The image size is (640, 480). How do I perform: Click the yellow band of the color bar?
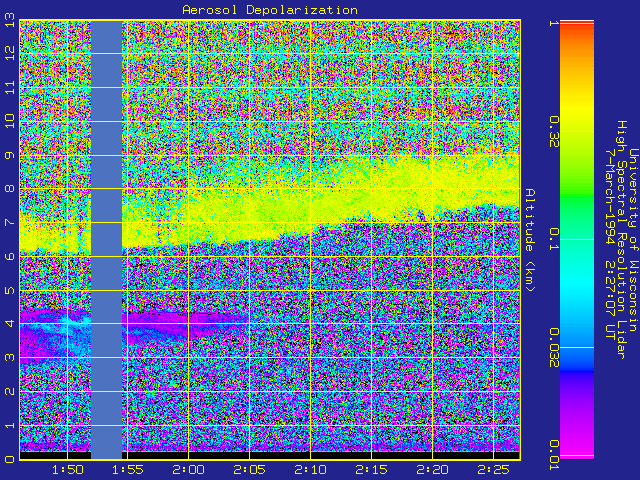[x=577, y=110]
